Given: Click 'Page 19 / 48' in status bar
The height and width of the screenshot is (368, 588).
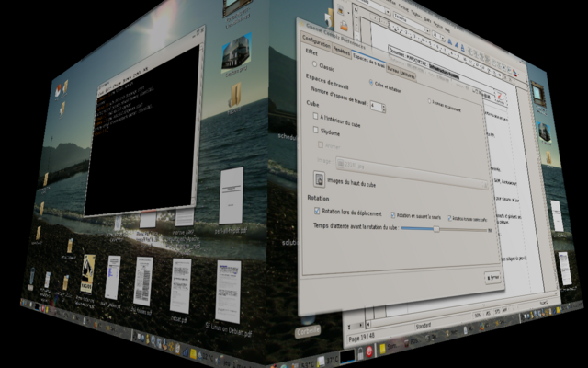Looking at the screenshot, I should click(361, 339).
